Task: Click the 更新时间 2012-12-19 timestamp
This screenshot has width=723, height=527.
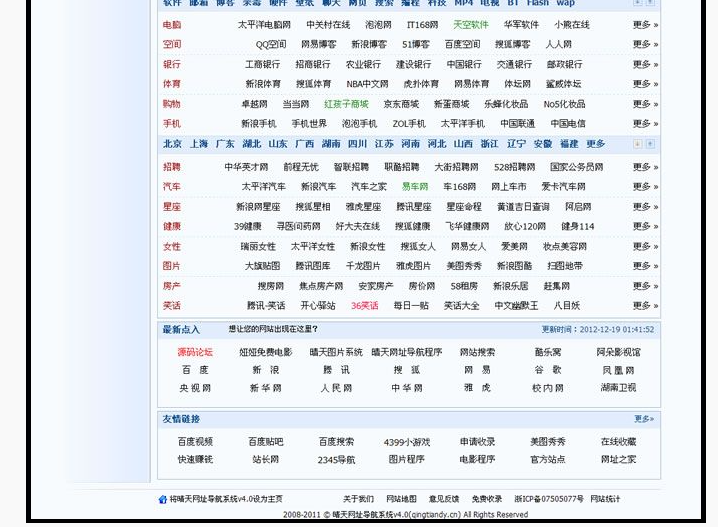Action: [x=598, y=330]
